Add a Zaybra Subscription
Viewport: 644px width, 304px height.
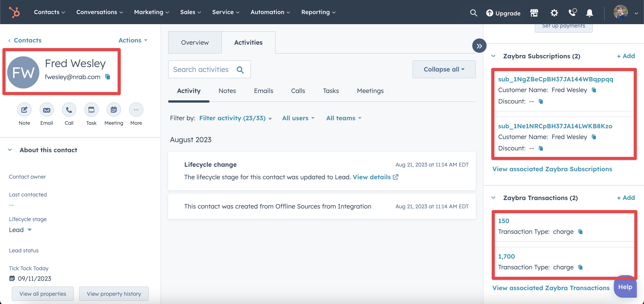coord(626,56)
